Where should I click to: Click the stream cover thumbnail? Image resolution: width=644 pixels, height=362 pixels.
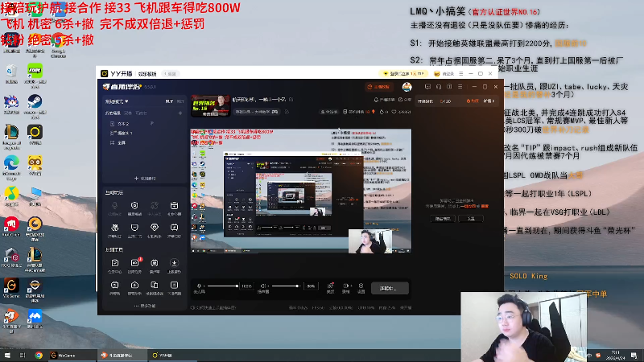210,105
